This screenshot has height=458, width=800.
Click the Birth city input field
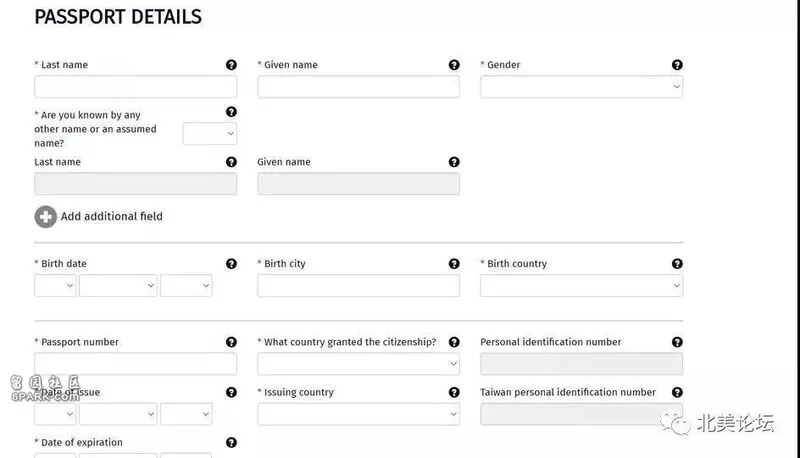pos(358,286)
